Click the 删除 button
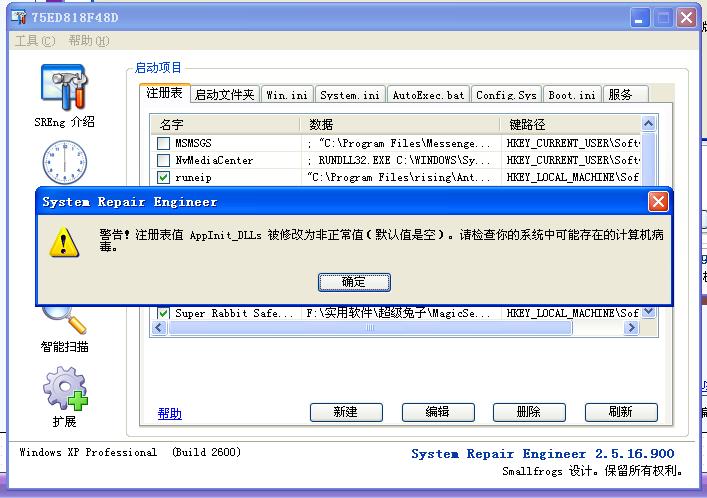This screenshot has width=707, height=498. pos(529,412)
